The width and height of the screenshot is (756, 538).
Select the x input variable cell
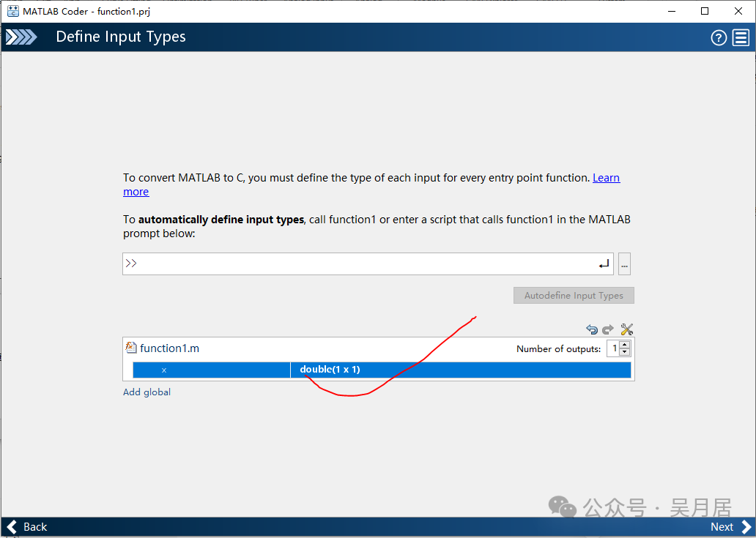[x=212, y=370]
